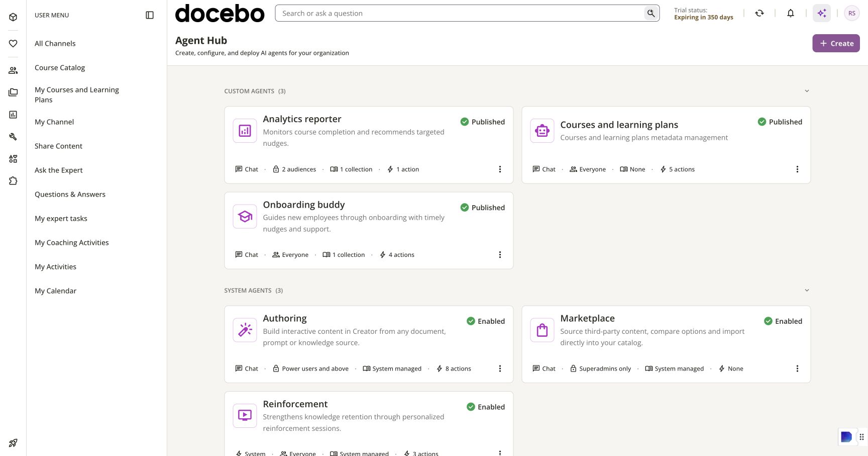
Task: Open Share Content menu item
Action: click(x=58, y=146)
